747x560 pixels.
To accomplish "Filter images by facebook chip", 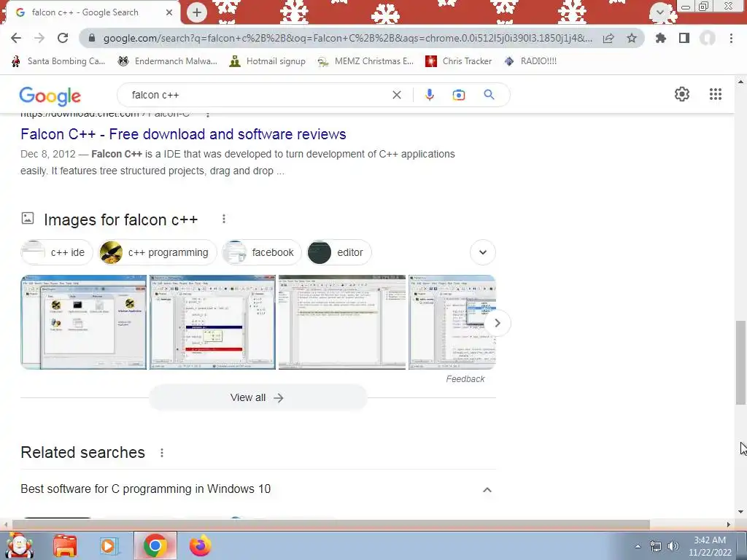I will (262, 252).
